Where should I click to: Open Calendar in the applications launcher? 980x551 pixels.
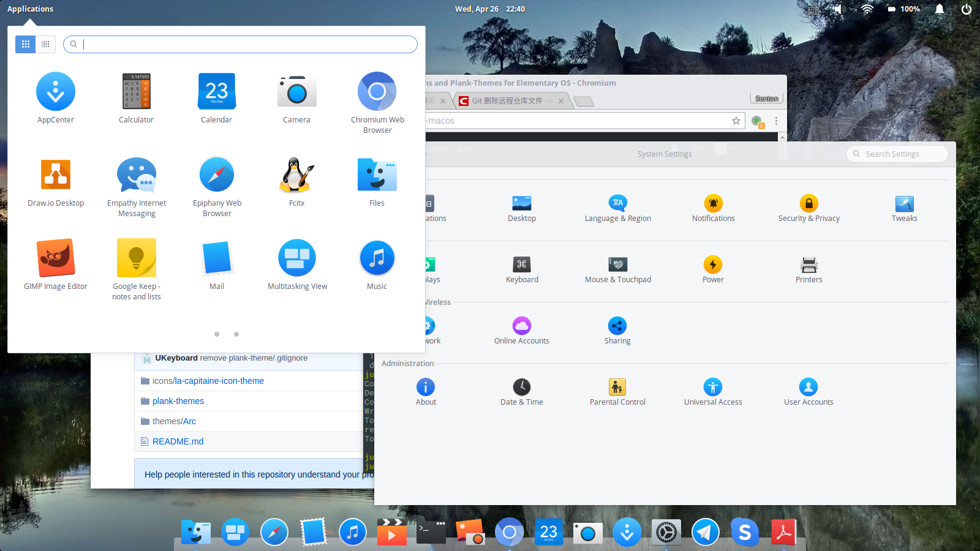click(216, 98)
